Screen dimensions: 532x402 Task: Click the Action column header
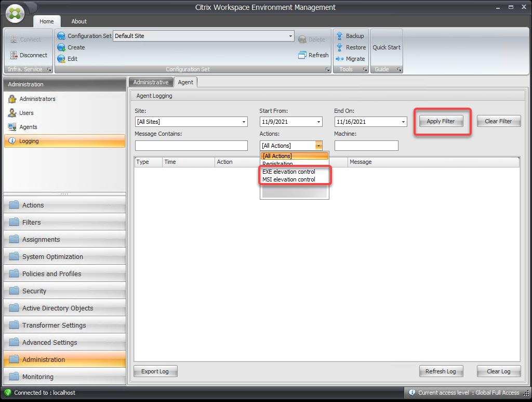[x=237, y=162]
